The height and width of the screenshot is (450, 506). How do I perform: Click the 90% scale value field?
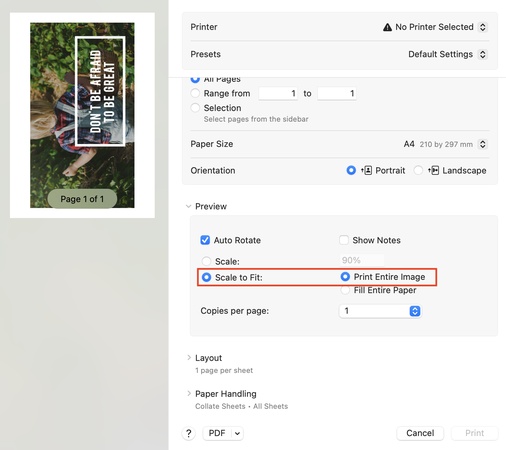(361, 260)
